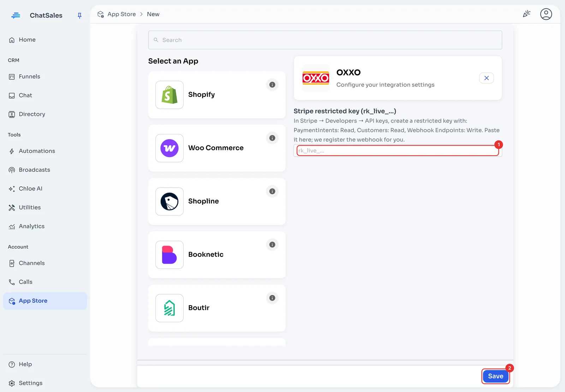Image resolution: width=565 pixels, height=392 pixels.
Task: Focus the Stripe restricted key field
Action: pyautogui.click(x=398, y=151)
